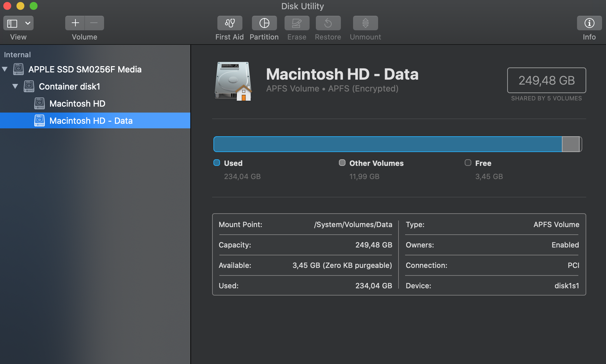Select the Macintosh HD - Data volume
The height and width of the screenshot is (364, 606).
91,120
